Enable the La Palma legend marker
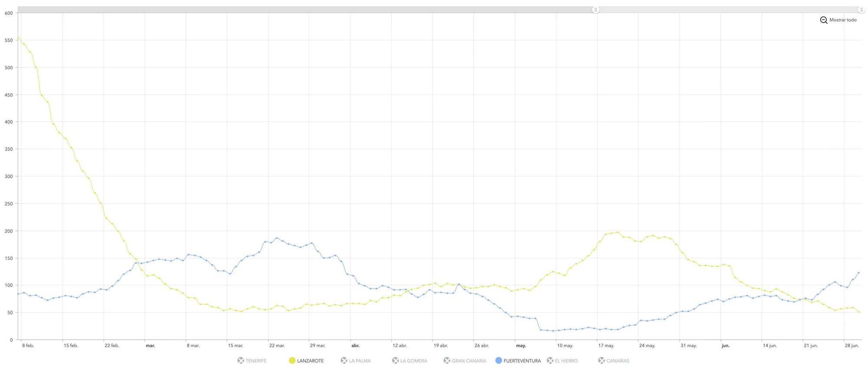Screen dimensions: 868x368 (x=344, y=361)
